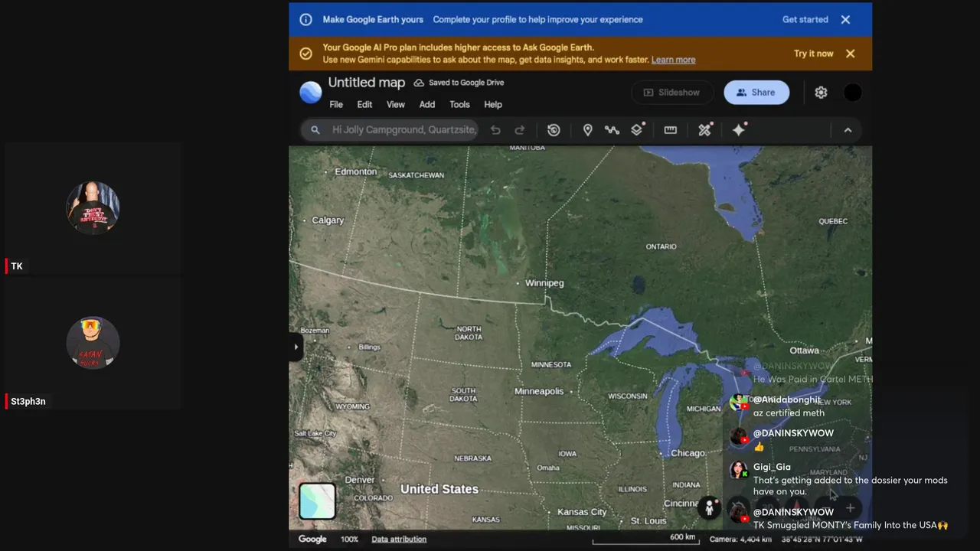
Task: Click the info icon in blue banner
Action: 305,20
